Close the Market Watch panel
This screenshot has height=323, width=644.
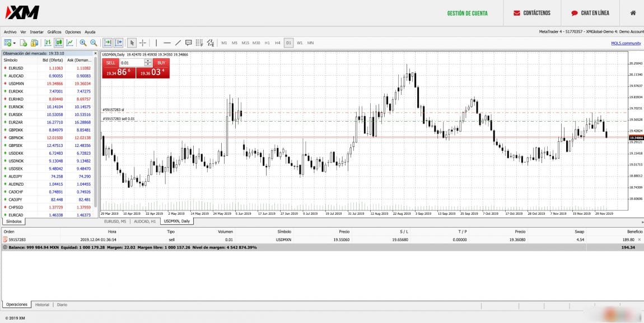click(x=95, y=53)
